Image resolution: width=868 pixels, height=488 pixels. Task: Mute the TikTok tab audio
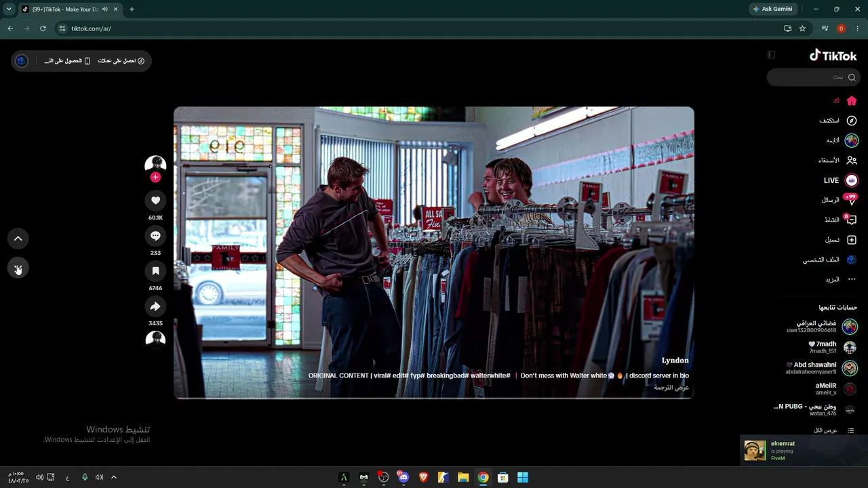(x=104, y=9)
